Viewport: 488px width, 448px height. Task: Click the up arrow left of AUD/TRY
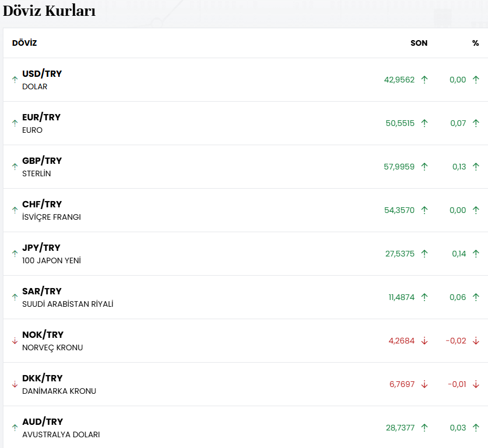[15, 428]
